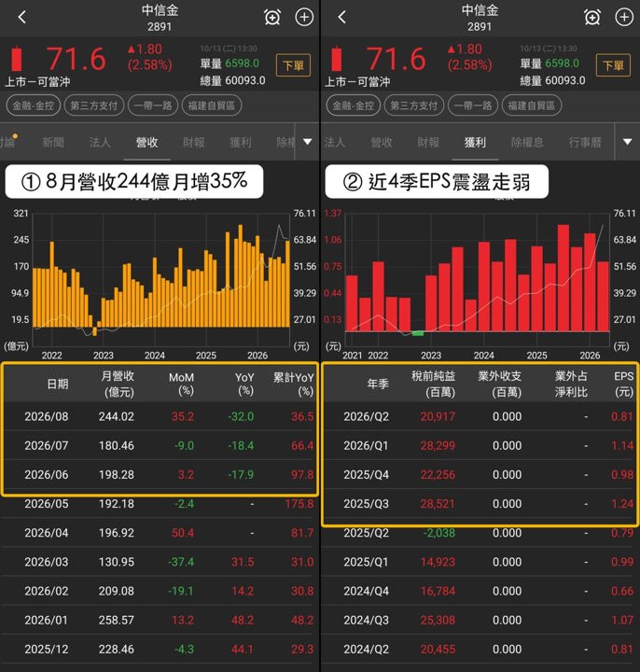Open the 財報 tab in left panel
640x672 pixels.
[x=194, y=142]
